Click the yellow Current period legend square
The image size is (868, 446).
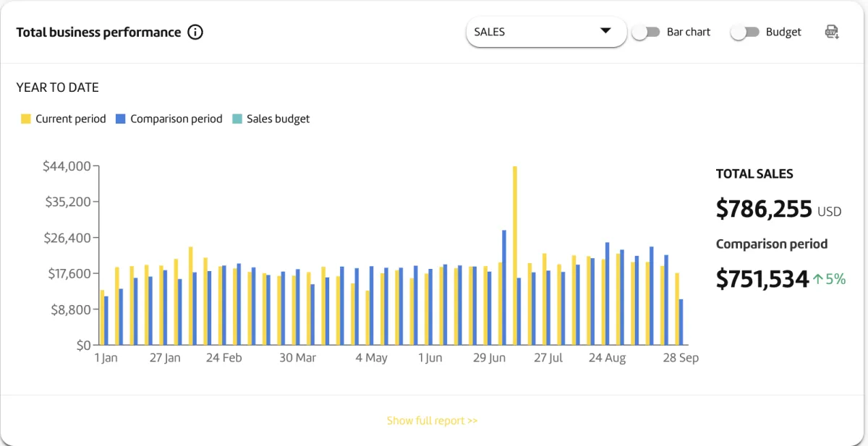(26, 119)
